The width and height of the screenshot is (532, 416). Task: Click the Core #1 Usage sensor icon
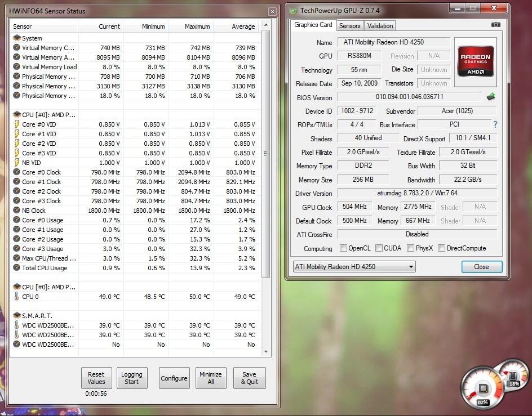(x=17, y=229)
